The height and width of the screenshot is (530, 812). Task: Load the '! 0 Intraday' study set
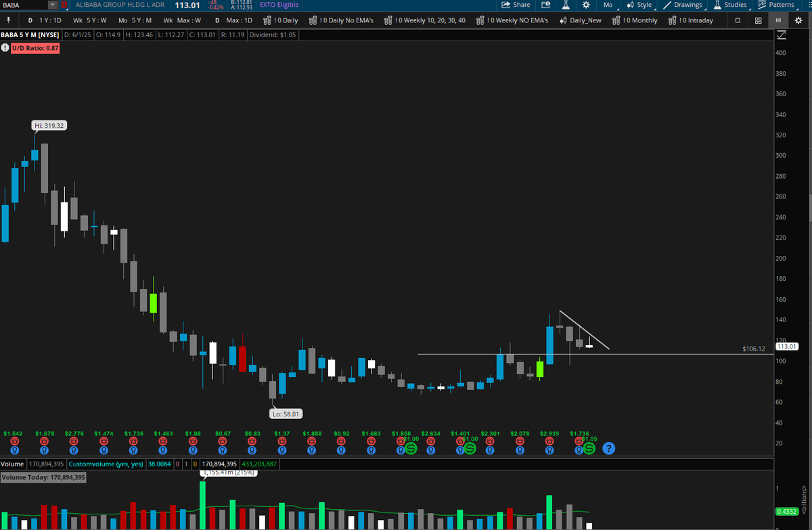coord(690,20)
